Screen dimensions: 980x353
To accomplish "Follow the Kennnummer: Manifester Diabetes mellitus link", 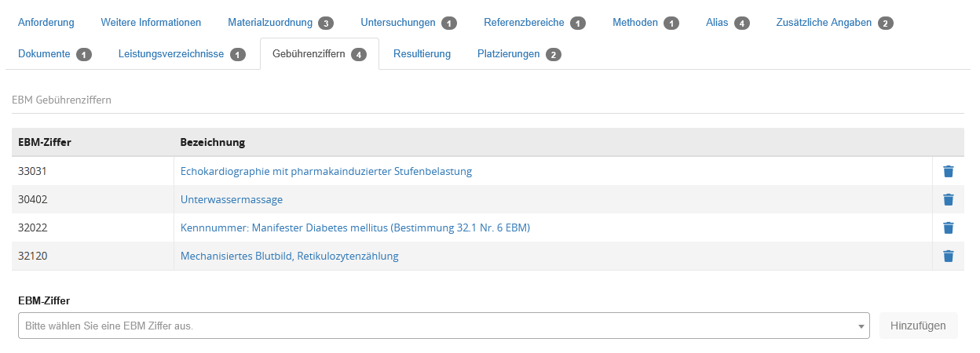I will pos(355,227).
